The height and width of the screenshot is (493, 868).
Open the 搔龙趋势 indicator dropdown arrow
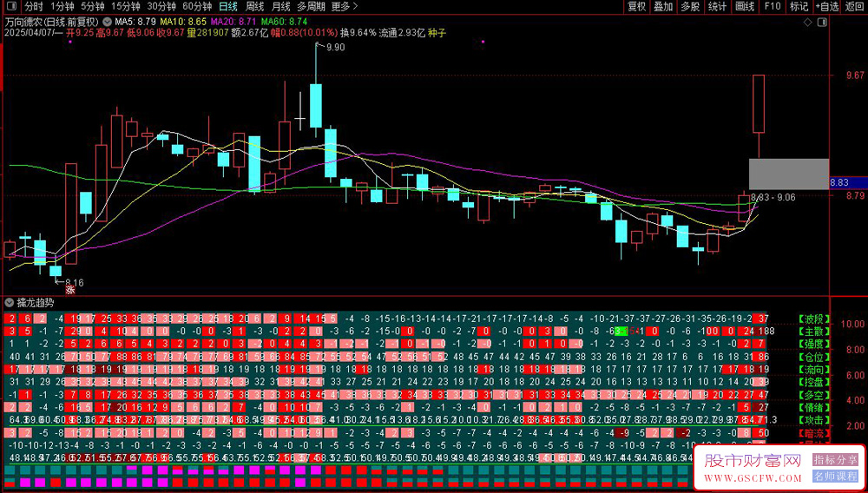9,303
